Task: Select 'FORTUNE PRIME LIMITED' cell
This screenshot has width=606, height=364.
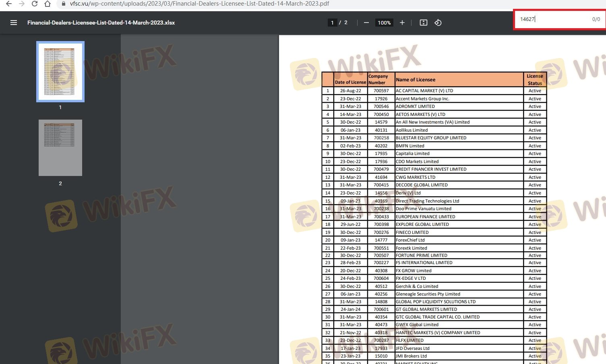Action: pos(459,255)
